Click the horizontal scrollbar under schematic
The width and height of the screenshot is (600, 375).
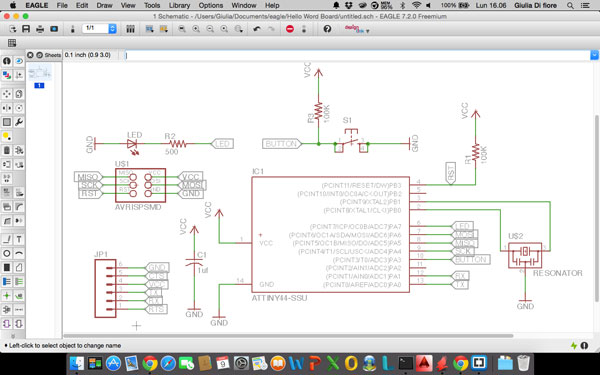(288, 336)
